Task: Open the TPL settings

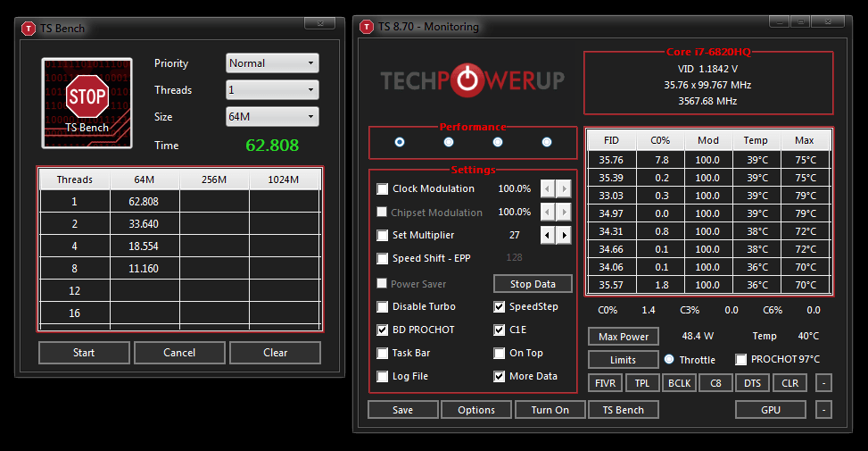Action: [x=642, y=383]
